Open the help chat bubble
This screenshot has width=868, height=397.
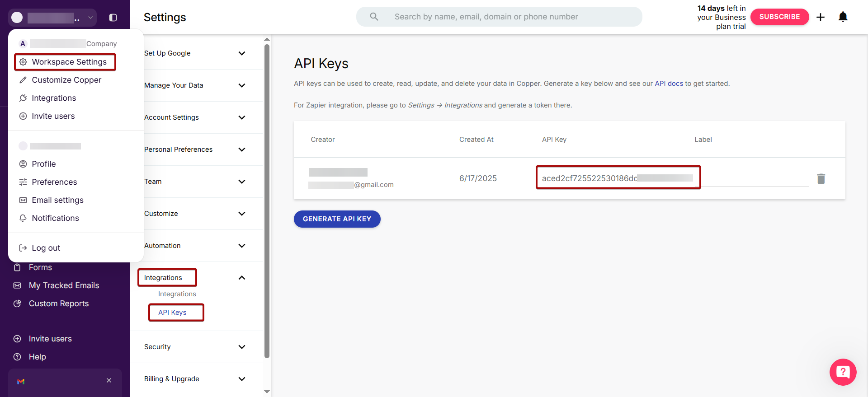click(843, 372)
